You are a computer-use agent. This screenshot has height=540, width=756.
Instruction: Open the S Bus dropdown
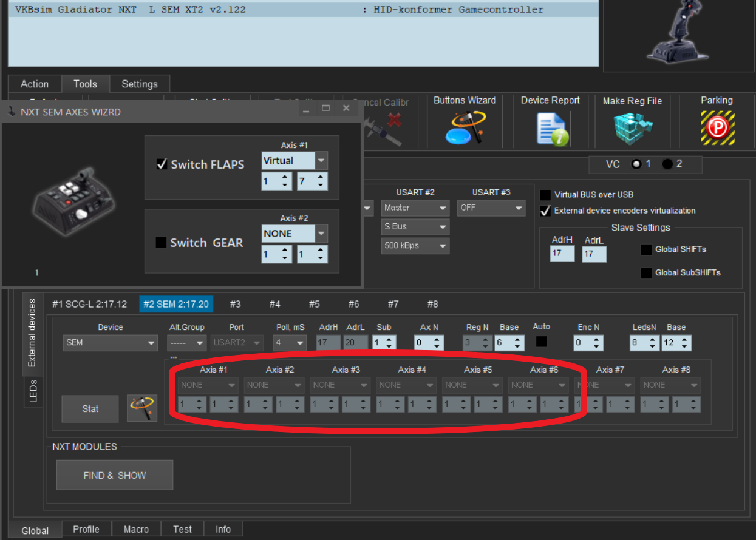pos(415,226)
